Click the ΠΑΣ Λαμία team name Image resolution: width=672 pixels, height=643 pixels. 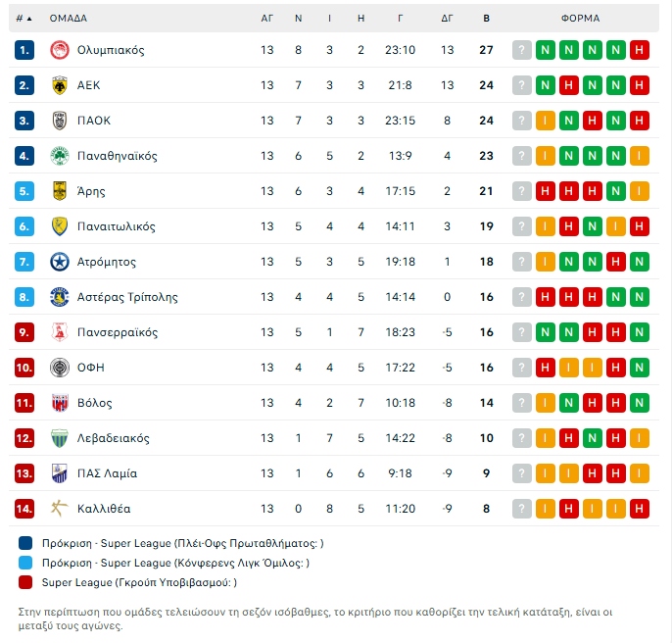[107, 473]
